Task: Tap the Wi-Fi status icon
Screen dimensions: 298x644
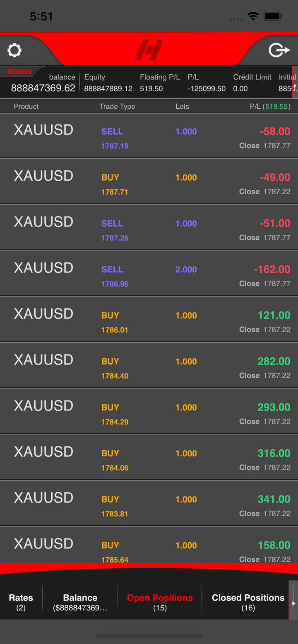Action: [253, 16]
